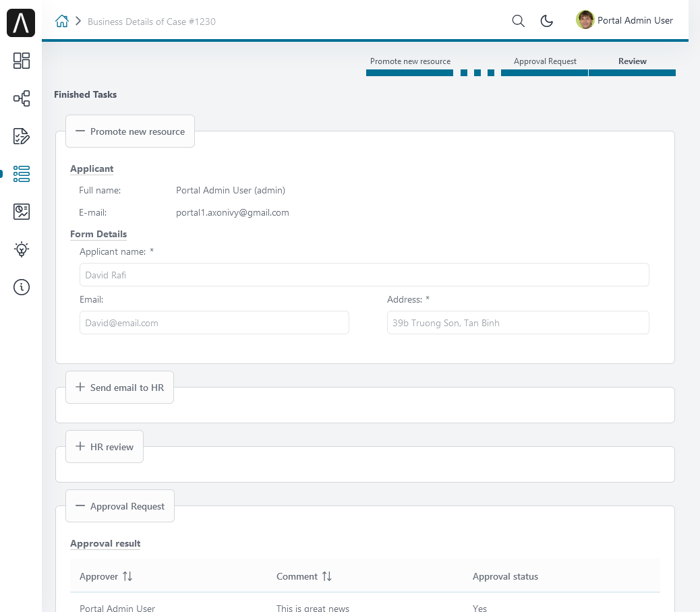Click the 'Yes' approval status cell
This screenshot has height=612, width=700.
[x=480, y=607]
